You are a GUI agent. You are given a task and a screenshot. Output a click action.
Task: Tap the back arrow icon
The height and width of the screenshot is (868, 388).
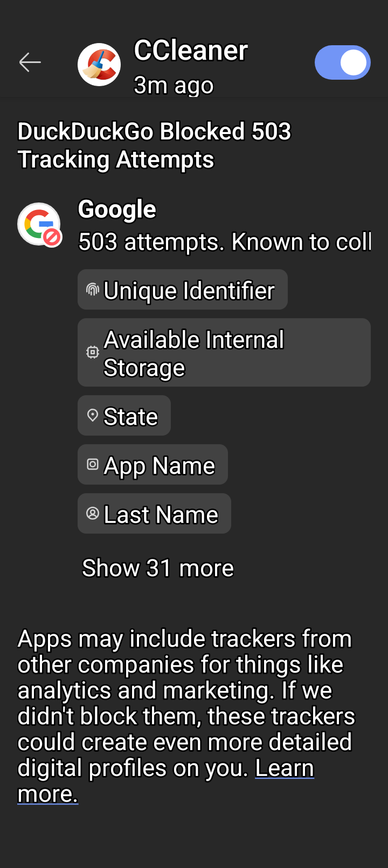30,62
